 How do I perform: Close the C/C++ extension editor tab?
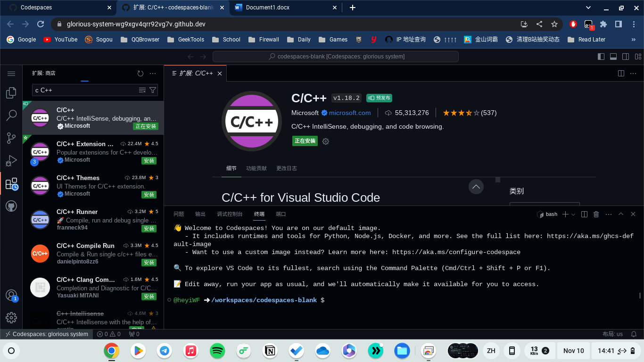(220, 74)
